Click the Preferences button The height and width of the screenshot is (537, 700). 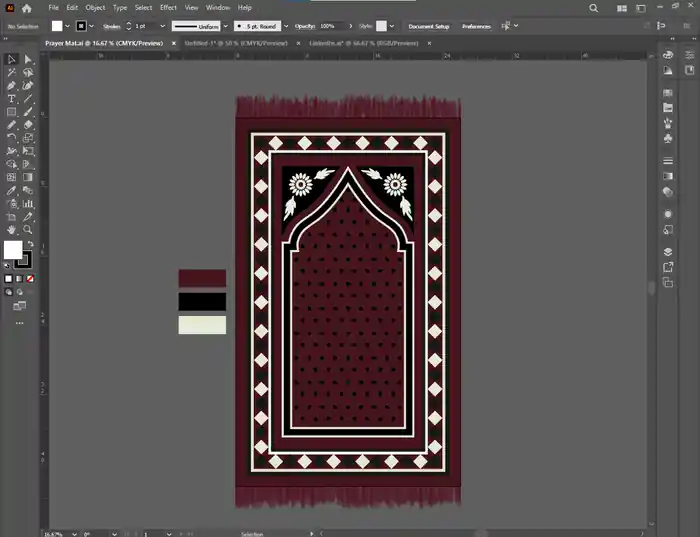coord(476,26)
